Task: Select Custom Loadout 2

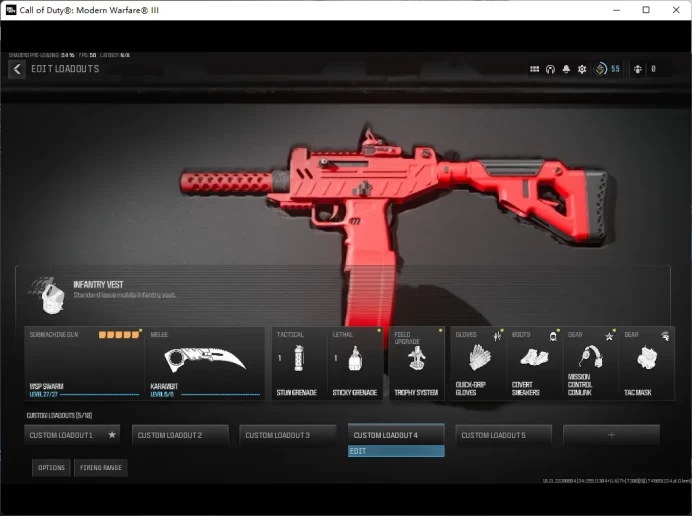Action: pos(180,435)
